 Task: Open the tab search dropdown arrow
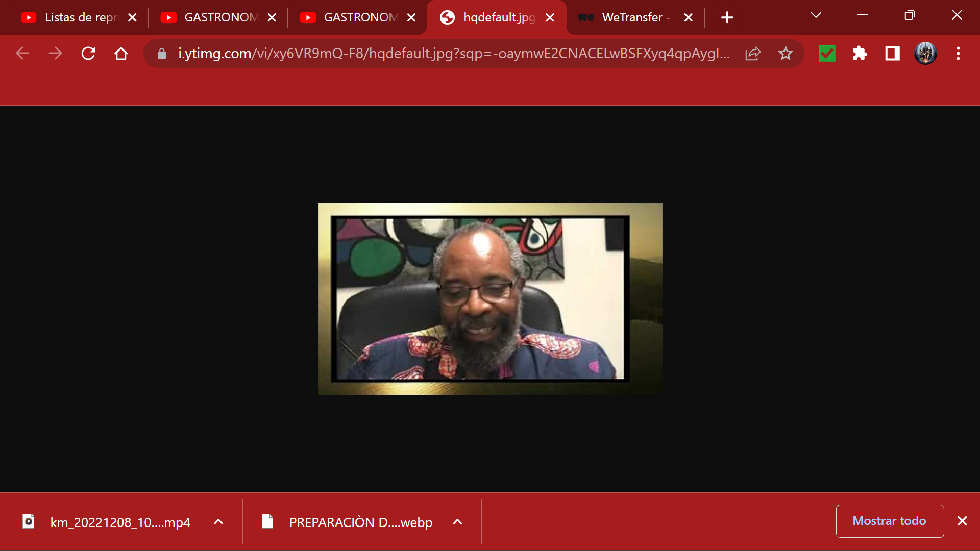pos(816,15)
